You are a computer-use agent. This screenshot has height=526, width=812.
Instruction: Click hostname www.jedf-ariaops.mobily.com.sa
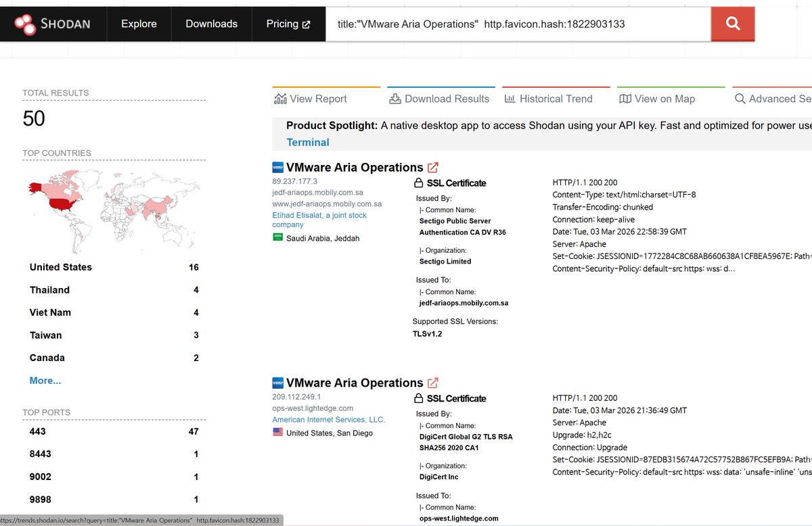tap(327, 204)
